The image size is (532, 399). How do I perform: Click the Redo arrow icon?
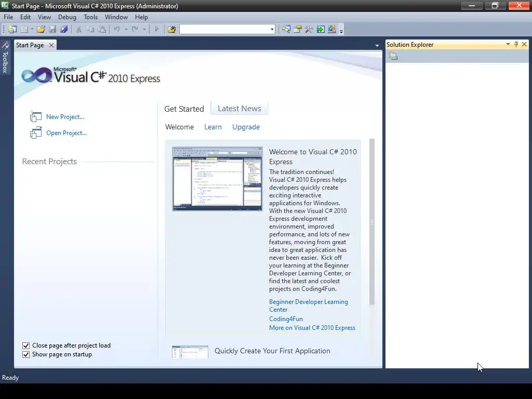tap(135, 30)
